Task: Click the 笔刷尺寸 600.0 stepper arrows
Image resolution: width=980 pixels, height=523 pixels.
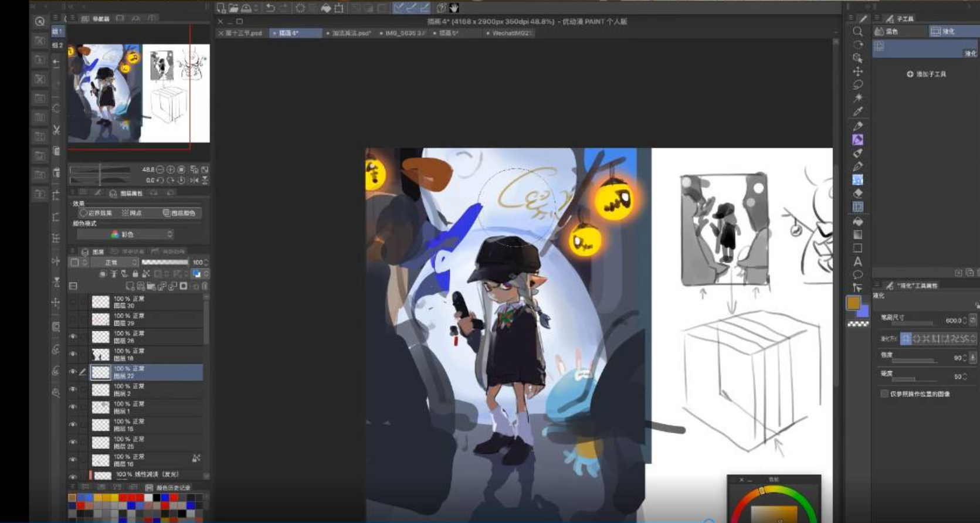Action: (965, 321)
